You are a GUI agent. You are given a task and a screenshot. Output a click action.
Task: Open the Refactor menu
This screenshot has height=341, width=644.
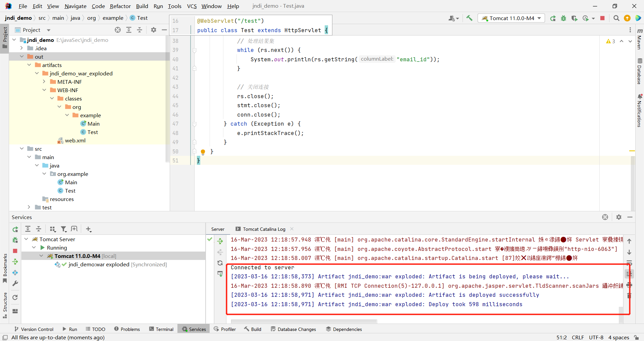click(x=120, y=6)
